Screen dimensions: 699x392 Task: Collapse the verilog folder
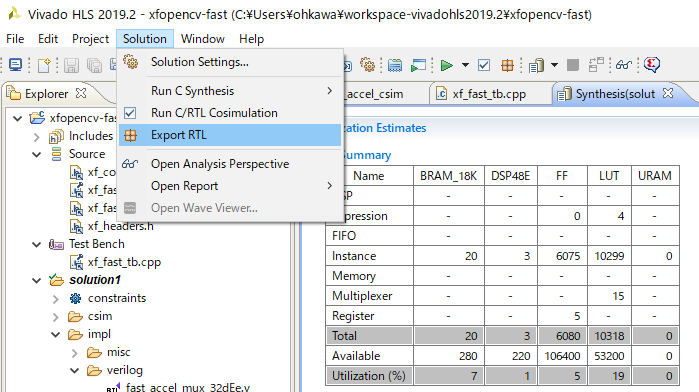coord(74,371)
